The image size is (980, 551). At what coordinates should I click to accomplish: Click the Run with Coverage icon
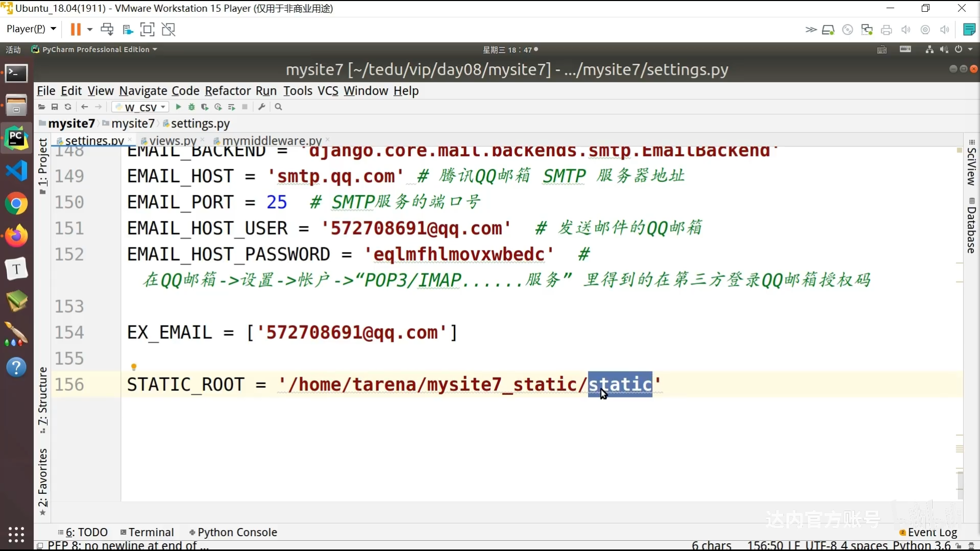205,107
